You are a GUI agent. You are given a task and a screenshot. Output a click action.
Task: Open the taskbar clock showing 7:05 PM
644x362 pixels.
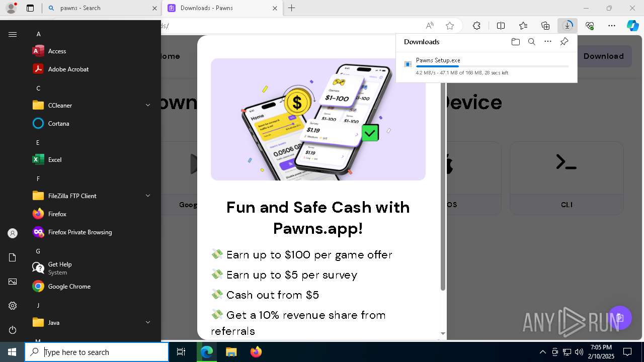click(x=601, y=352)
